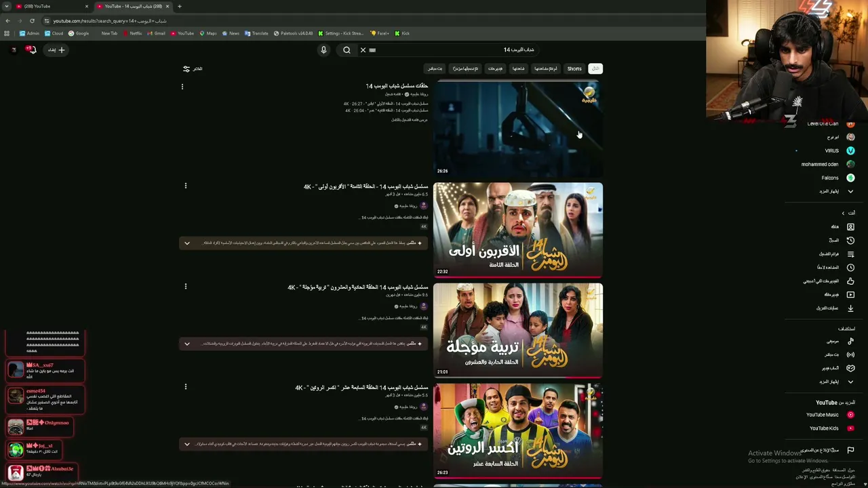This screenshot has width=868, height=488.
Task: Open YouTube Kids from the sidebar
Action: [x=831, y=428]
